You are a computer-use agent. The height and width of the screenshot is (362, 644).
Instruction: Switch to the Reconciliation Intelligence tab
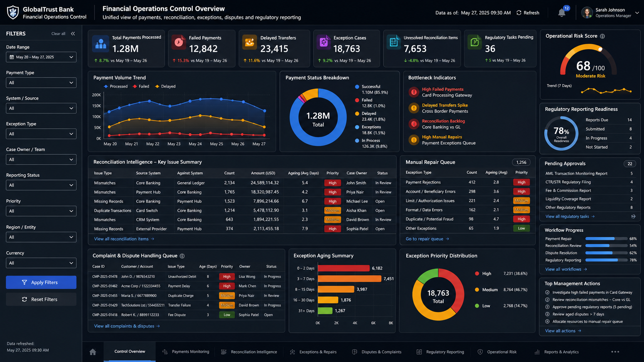coord(249,352)
